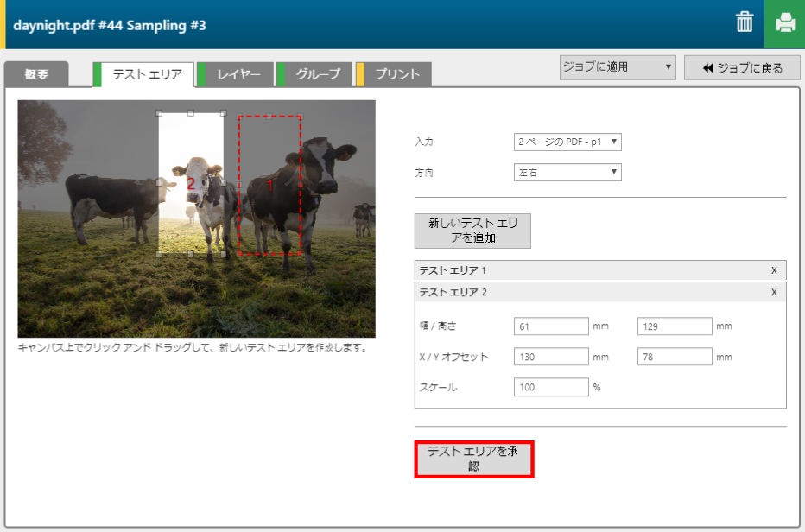Screen dimensions: 805x532
Task: Expand the 入力 PDF page dropdown
Action: pos(567,142)
